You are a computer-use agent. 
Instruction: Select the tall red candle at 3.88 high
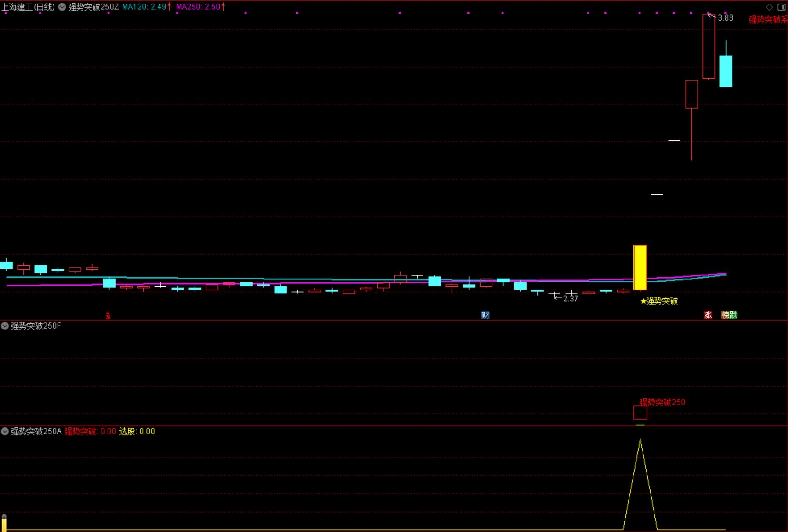708,46
